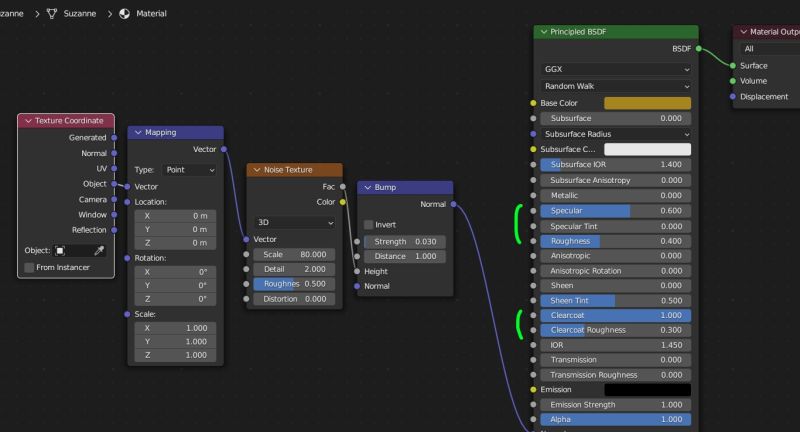800x432 pixels.
Task: Click the BSDF output socket
Action: (x=699, y=48)
